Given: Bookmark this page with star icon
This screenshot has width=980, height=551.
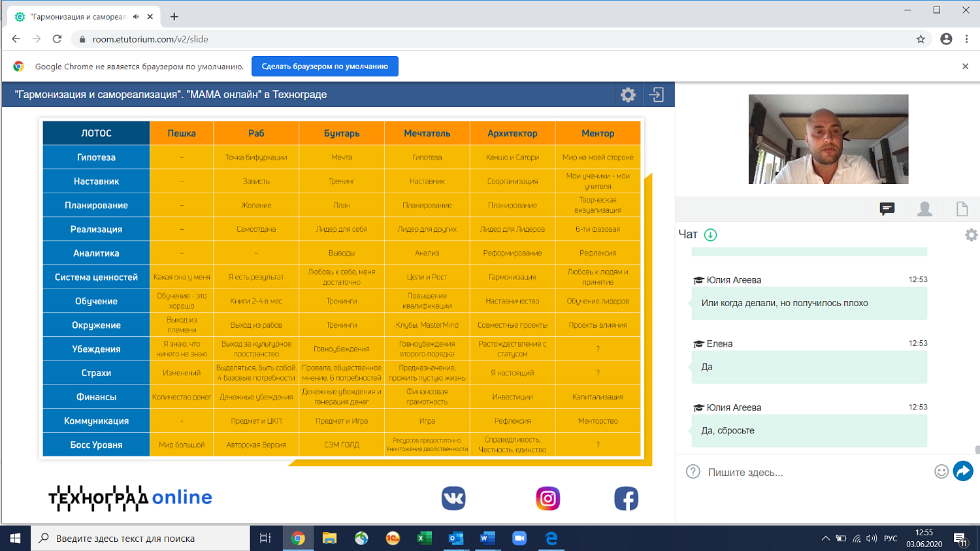Looking at the screenshot, I should click(921, 39).
